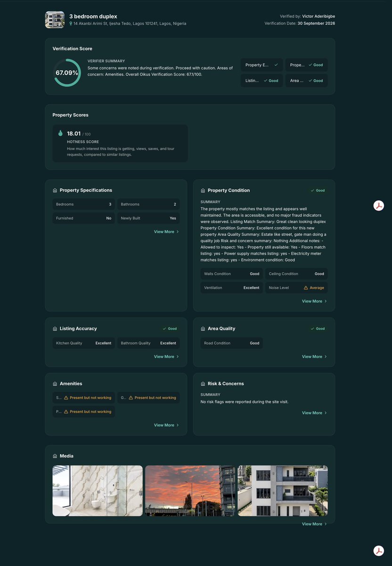Click the verifier name Victor Aderibigbe
Image resolution: width=392 pixels, height=566 pixels.
click(x=319, y=17)
